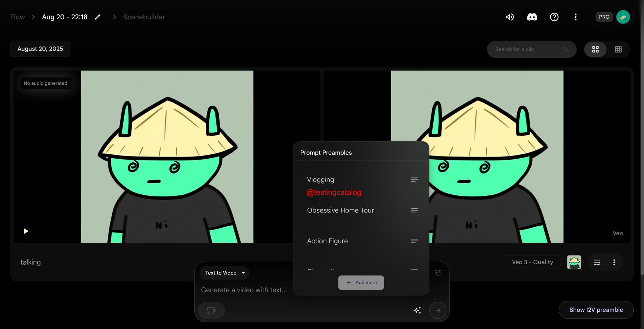This screenshot has height=329, width=644.
Task: Open the Discord community link
Action: click(x=532, y=17)
